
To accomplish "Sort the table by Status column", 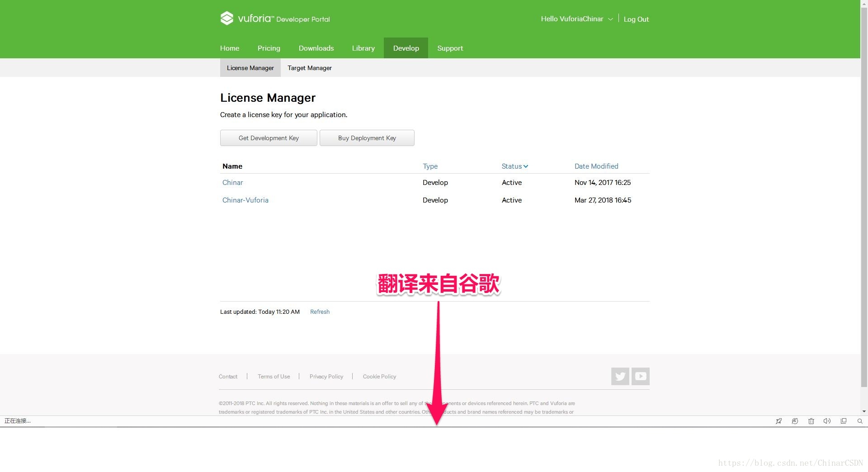I will tap(514, 166).
